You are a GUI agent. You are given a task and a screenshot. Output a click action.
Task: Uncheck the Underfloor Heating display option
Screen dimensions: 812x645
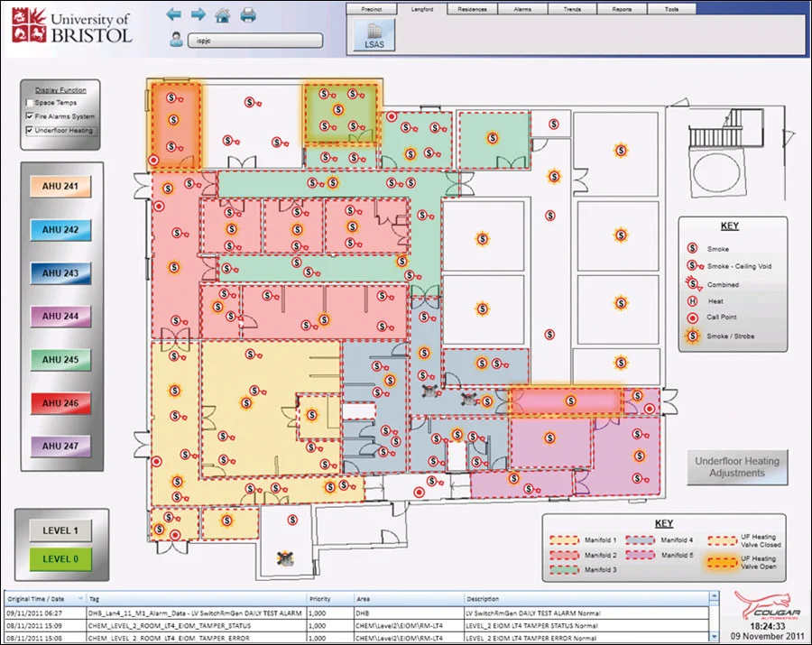(x=29, y=128)
